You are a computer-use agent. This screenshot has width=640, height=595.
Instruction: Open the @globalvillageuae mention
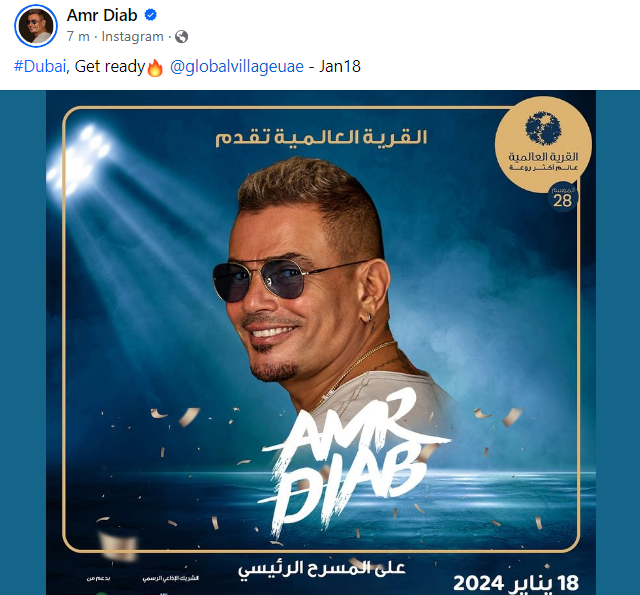pos(237,67)
